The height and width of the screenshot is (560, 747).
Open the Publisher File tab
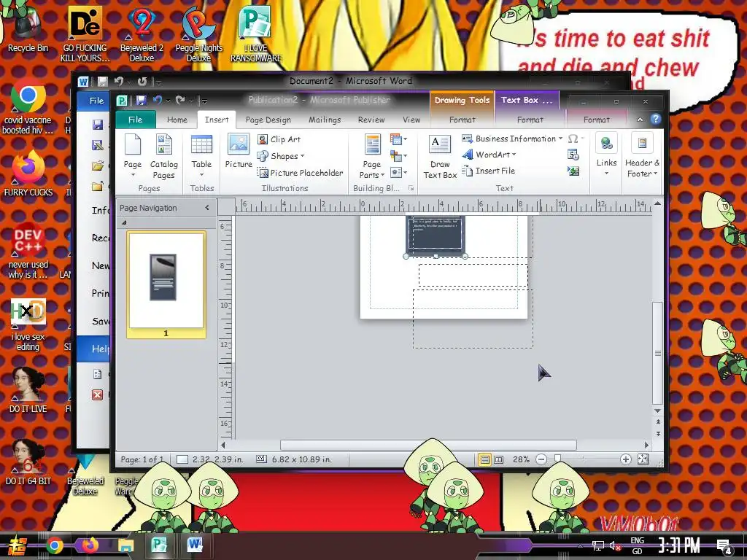point(135,120)
